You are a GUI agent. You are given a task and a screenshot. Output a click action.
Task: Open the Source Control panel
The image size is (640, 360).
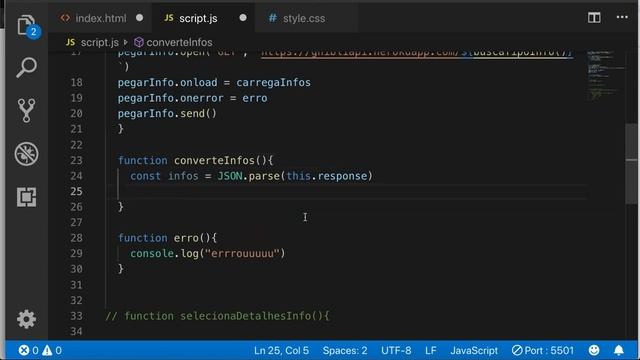tap(27, 110)
